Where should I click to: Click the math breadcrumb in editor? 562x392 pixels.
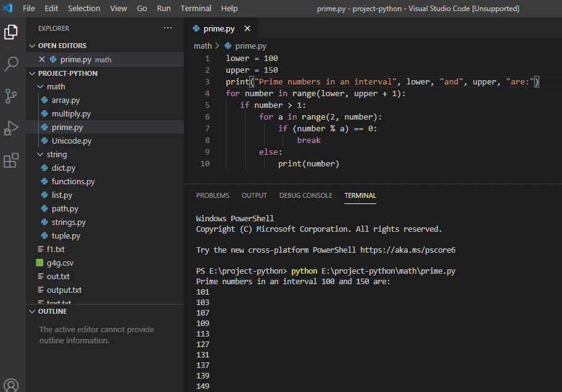(202, 46)
